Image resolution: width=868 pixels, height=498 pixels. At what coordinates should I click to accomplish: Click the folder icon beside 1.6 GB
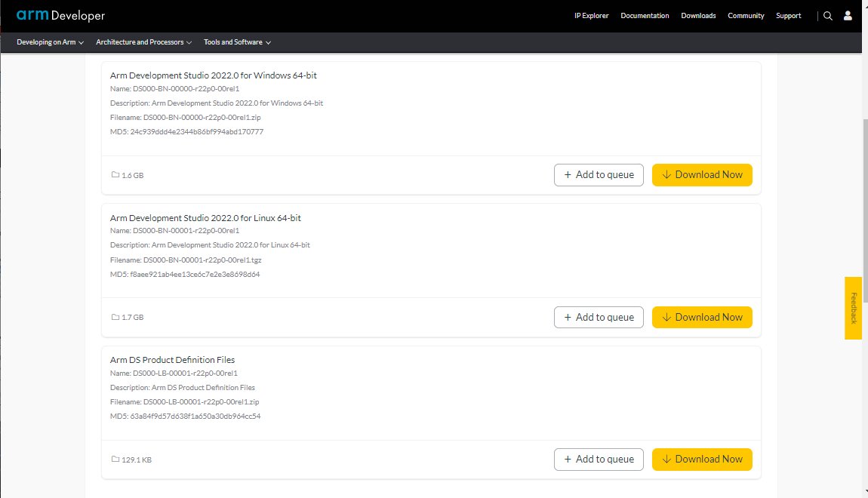115,175
